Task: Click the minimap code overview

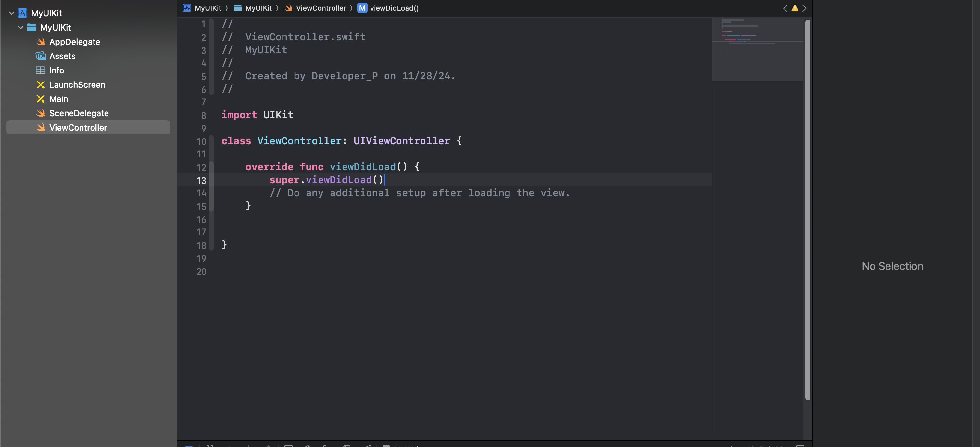Action: coord(757,49)
